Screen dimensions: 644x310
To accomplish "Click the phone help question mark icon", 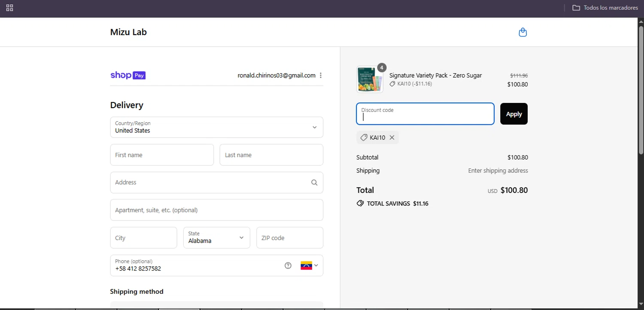I will (x=288, y=265).
